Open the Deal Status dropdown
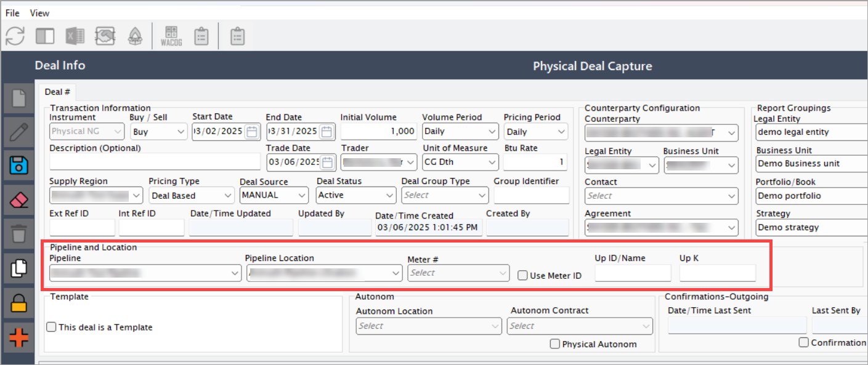 pos(356,195)
